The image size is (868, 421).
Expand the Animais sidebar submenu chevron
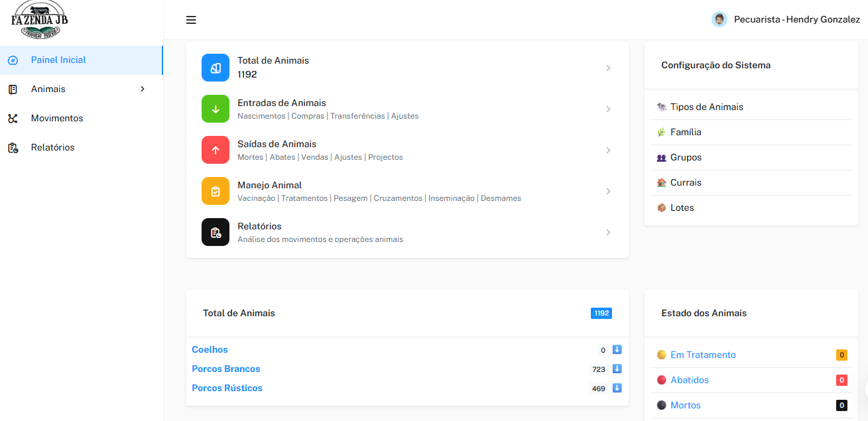[143, 89]
